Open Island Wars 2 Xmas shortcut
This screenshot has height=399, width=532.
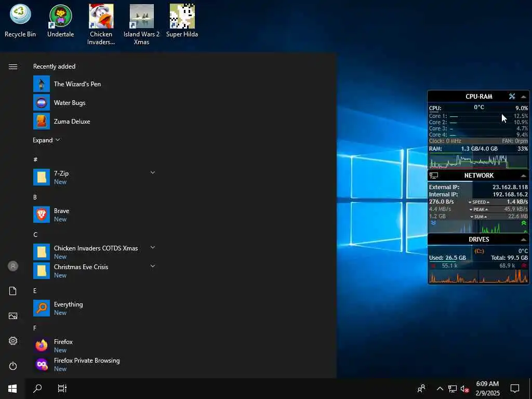(x=141, y=24)
